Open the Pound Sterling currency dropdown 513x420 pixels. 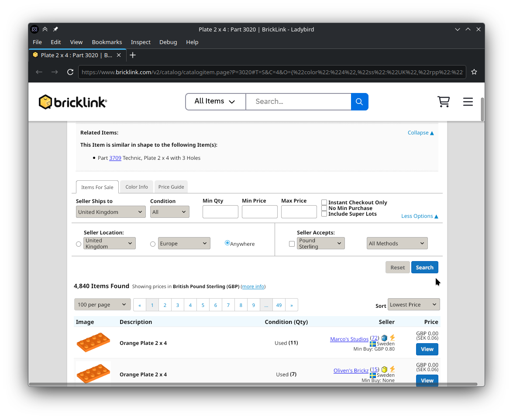(320, 243)
